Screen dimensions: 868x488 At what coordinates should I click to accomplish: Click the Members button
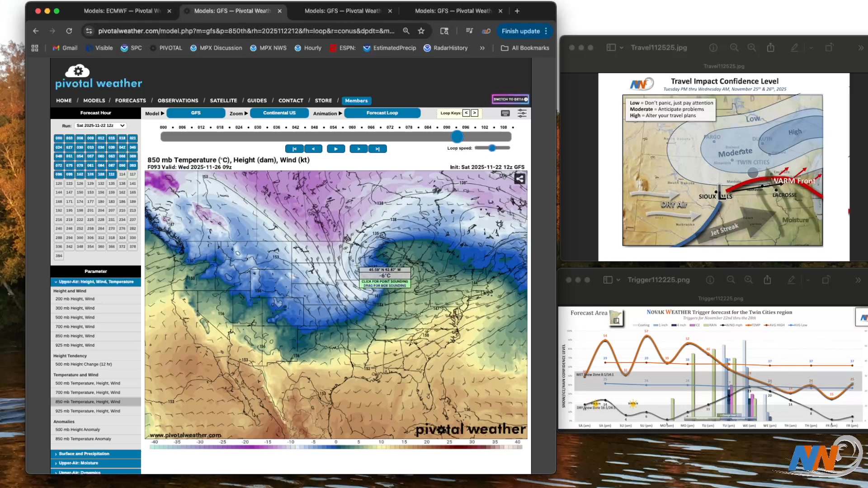coord(356,100)
